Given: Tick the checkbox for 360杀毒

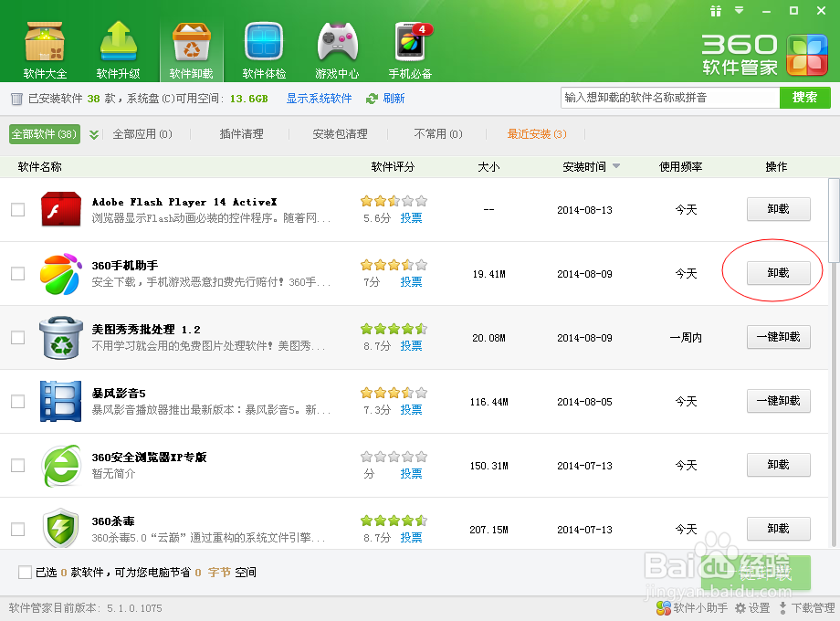Looking at the screenshot, I should pos(17,529).
